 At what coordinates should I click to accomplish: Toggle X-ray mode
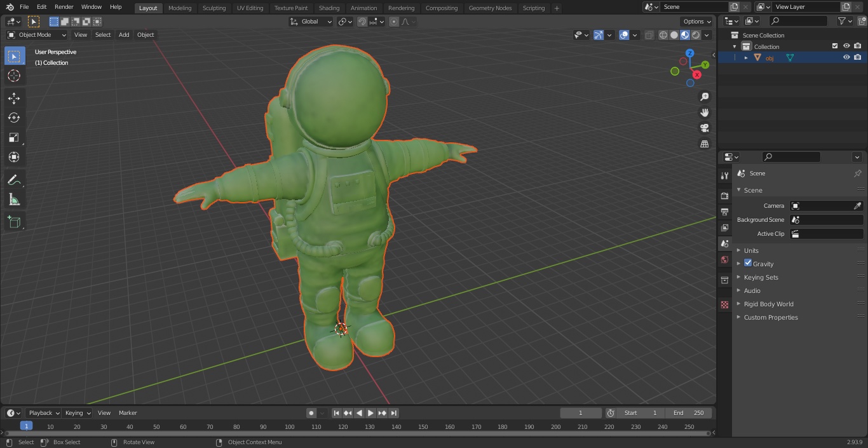coord(649,35)
